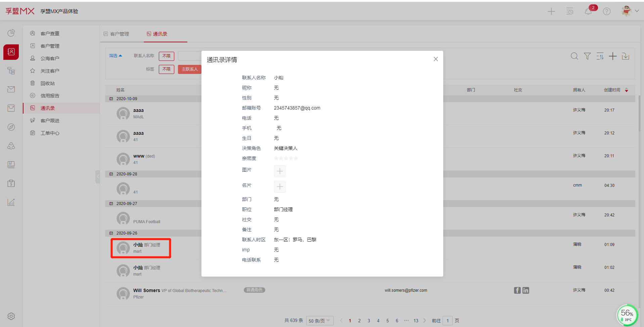Click the plus icon to add contact
The image size is (644, 327).
coord(612,56)
